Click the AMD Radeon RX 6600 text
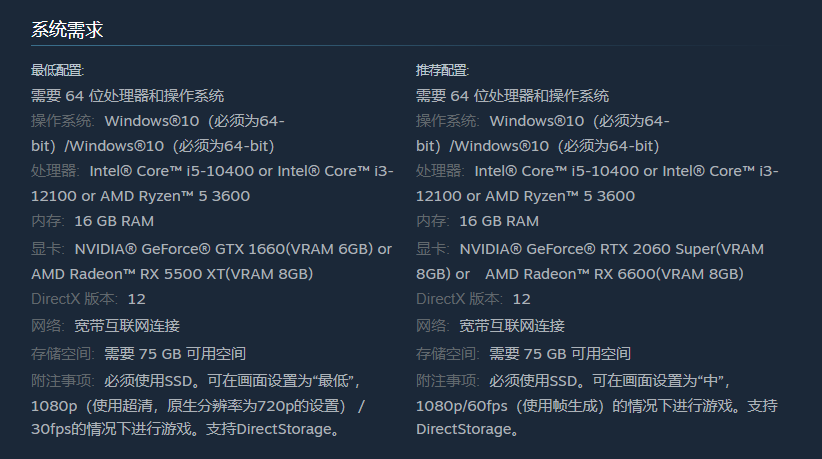The image size is (822, 459). (614, 274)
